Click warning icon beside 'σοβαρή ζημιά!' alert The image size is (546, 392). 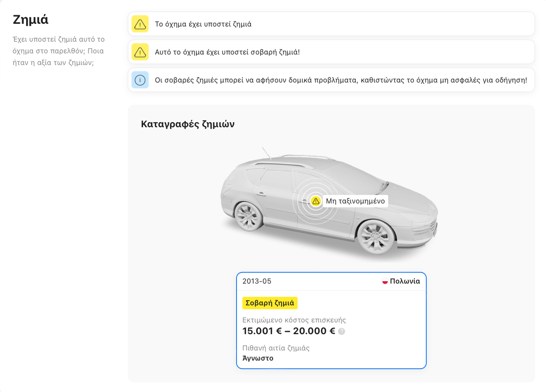click(140, 52)
